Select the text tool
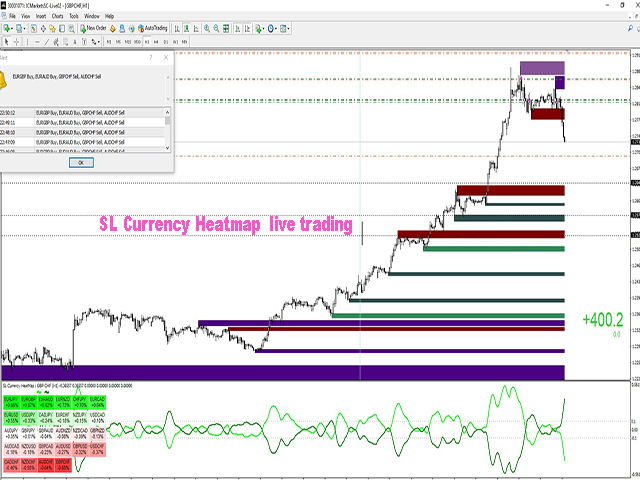The image size is (640, 480). [75, 42]
